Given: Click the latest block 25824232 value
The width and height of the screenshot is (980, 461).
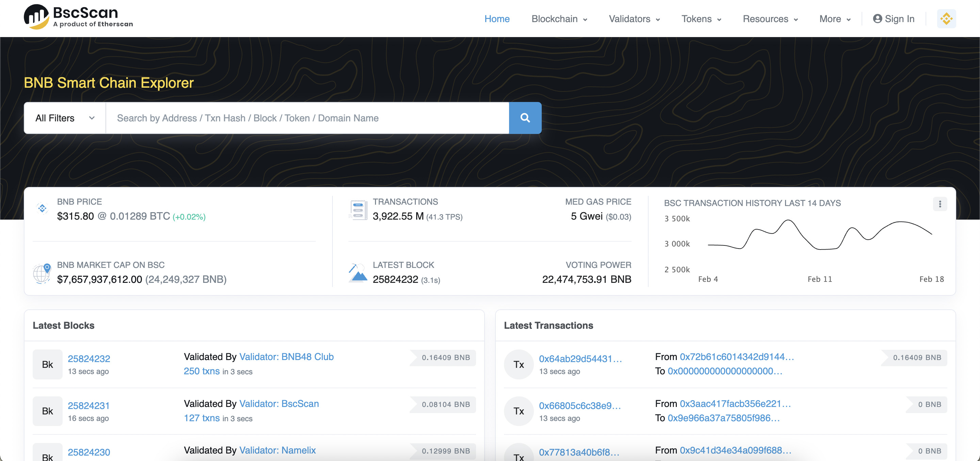Looking at the screenshot, I should [x=395, y=279].
